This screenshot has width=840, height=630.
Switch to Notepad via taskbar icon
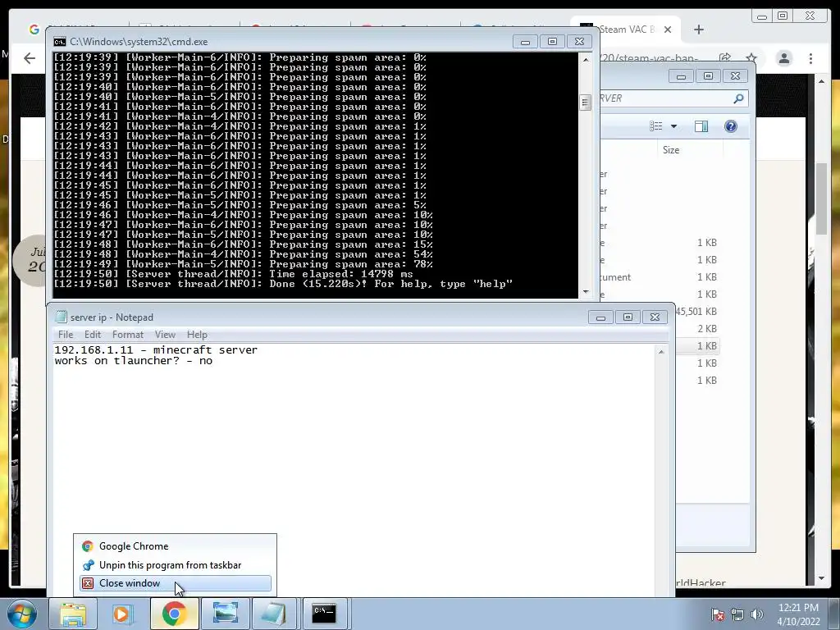pos(274,614)
